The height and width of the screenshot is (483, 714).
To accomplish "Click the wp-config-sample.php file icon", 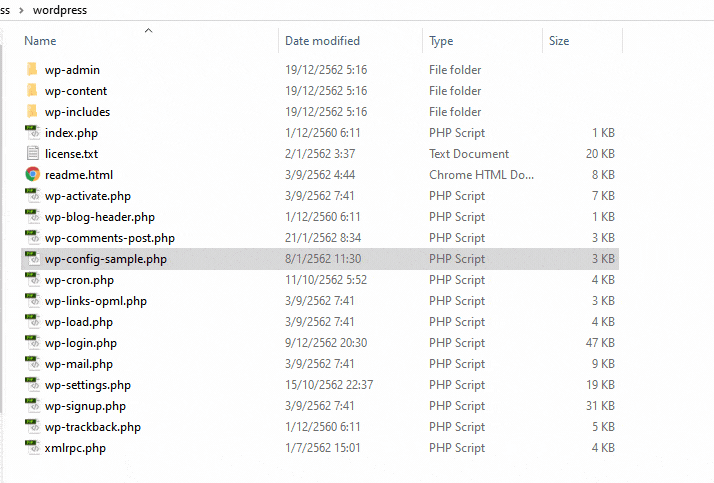I will [x=32, y=258].
